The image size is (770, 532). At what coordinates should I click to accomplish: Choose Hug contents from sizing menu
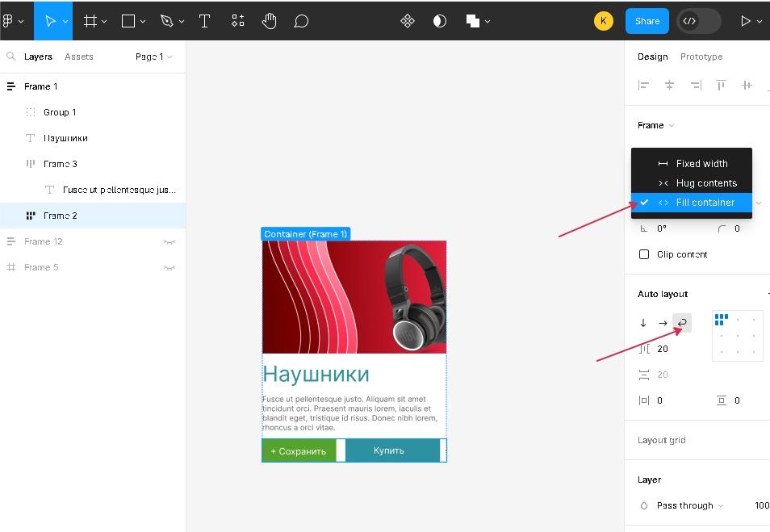click(705, 183)
